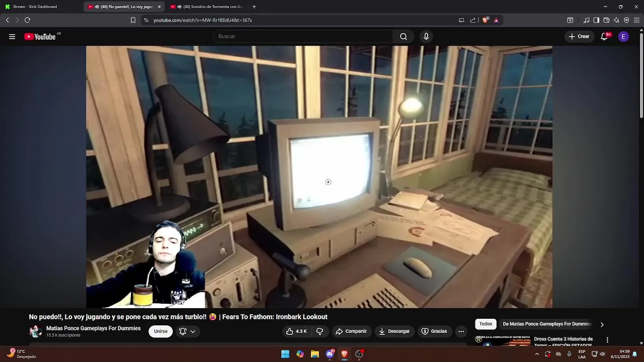Open the clock and date 04:59
Screen dimensions: 644x362
620,354
